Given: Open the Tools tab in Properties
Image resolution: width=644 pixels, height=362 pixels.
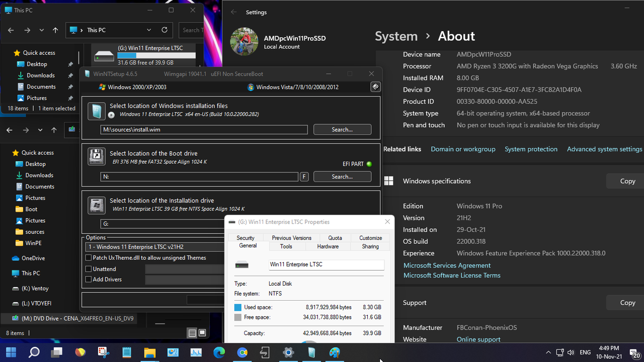Looking at the screenshot, I should [286, 246].
